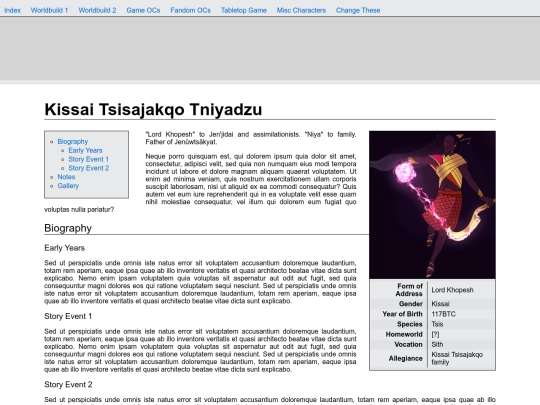Open the Index navigation link
540x405 pixels.
tap(12, 10)
